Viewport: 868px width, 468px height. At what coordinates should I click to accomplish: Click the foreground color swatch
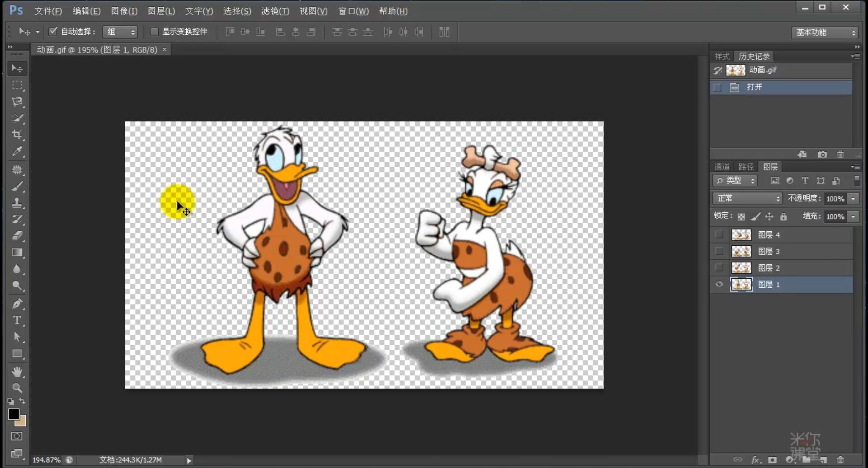click(x=14, y=414)
